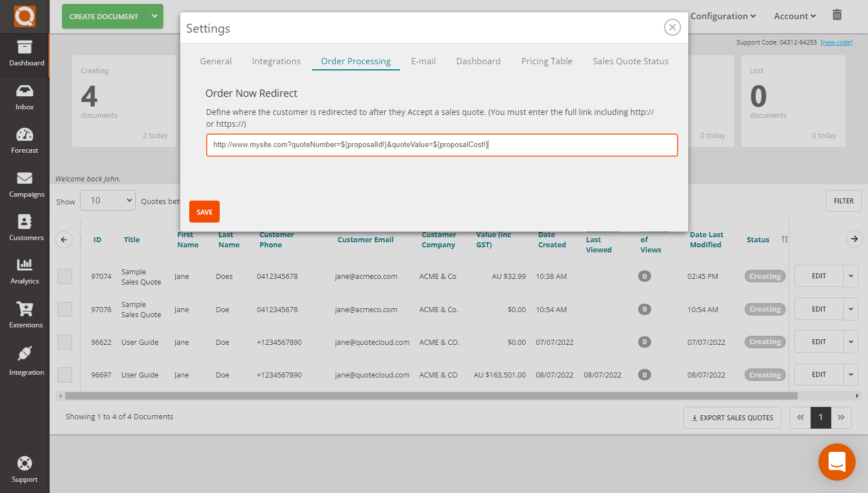Open the Integration panel
Screen dimensions: 868x493
[24, 359]
